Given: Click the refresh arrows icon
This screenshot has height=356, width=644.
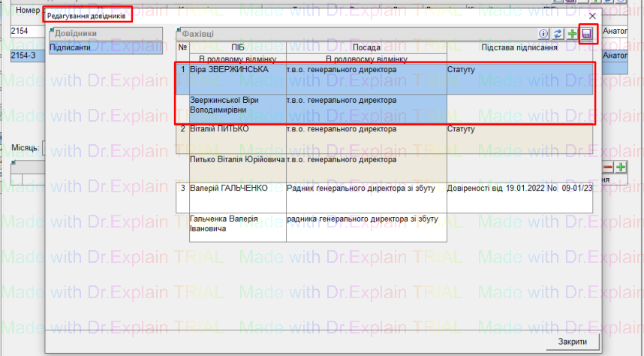Looking at the screenshot, I should [x=558, y=35].
